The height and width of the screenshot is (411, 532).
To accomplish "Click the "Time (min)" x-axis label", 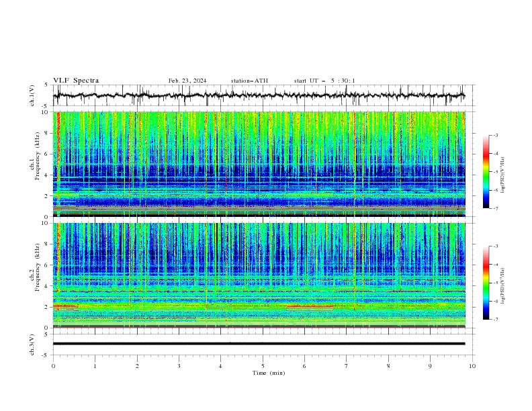I will [x=269, y=373].
